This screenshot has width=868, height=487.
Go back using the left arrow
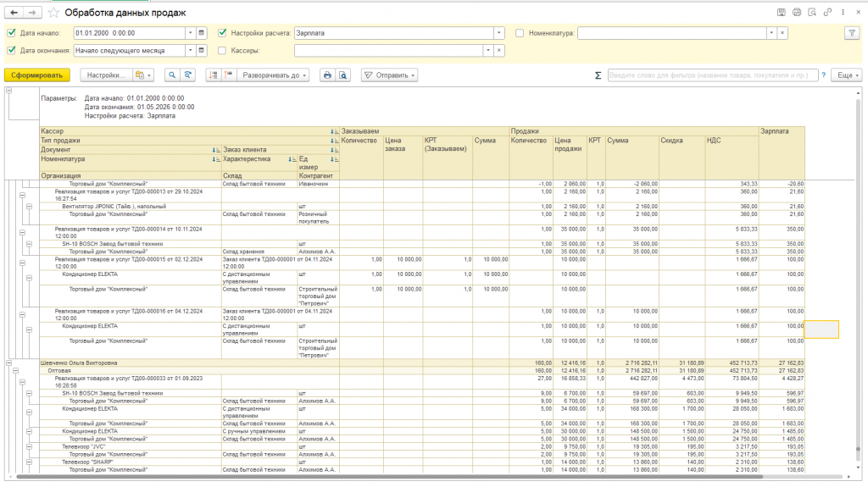[x=14, y=13]
